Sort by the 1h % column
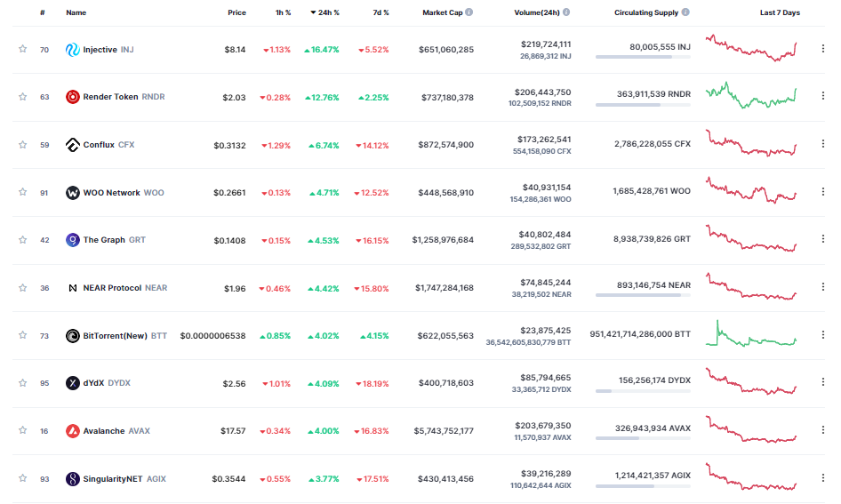 click(284, 12)
